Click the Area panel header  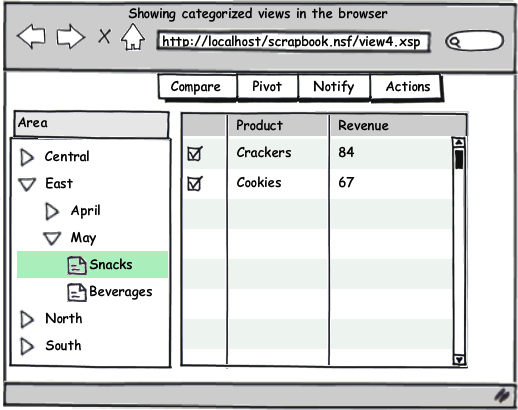tap(91, 124)
